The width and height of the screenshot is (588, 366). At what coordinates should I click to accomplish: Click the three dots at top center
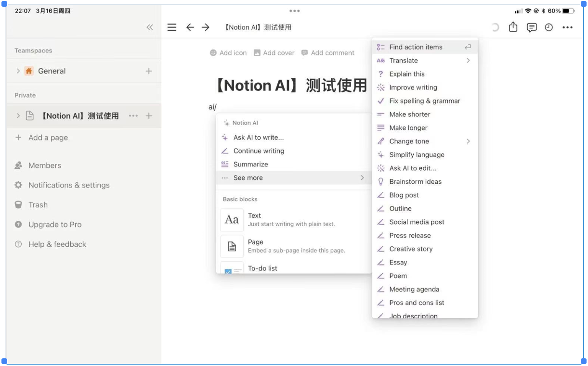pyautogui.click(x=294, y=11)
